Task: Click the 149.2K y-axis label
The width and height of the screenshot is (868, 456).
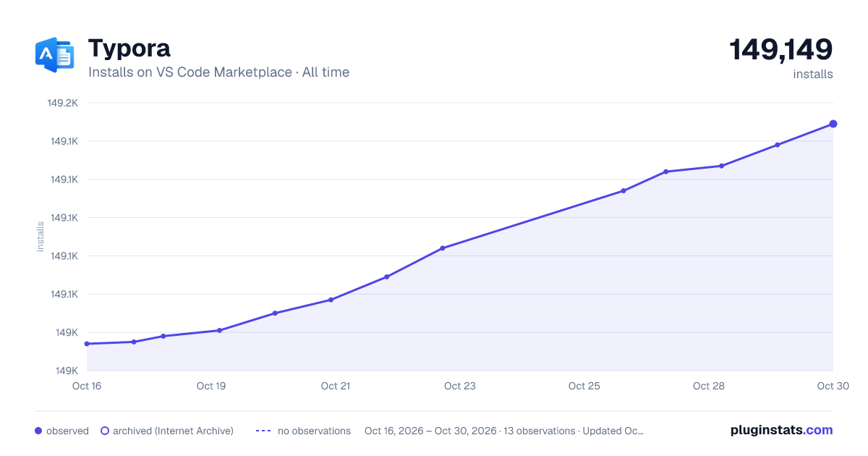Action: click(x=62, y=103)
